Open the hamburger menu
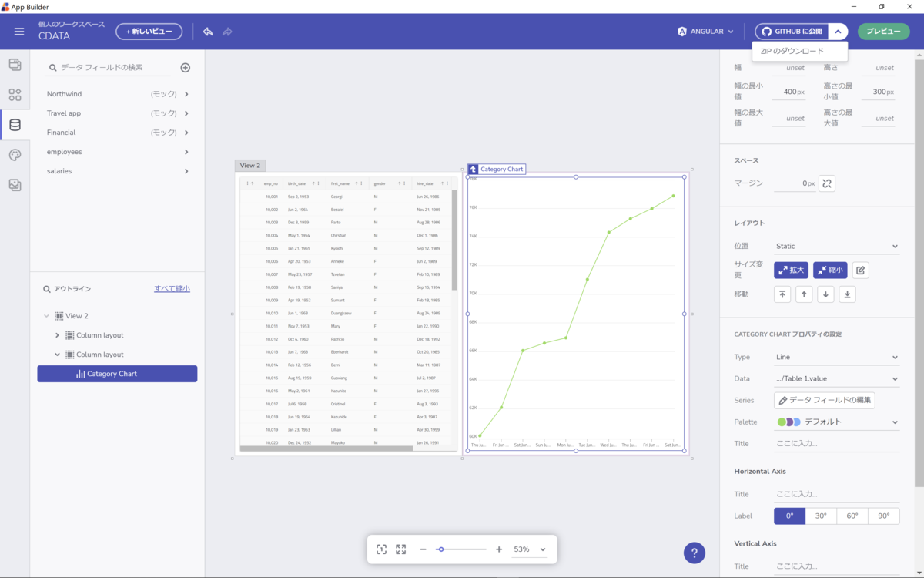The height and width of the screenshot is (578, 924). pyautogui.click(x=19, y=32)
